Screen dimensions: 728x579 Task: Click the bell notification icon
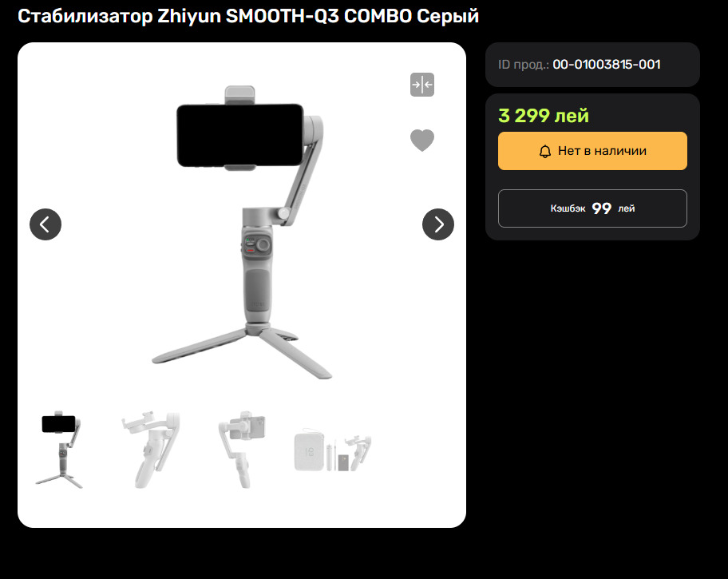pyautogui.click(x=545, y=152)
